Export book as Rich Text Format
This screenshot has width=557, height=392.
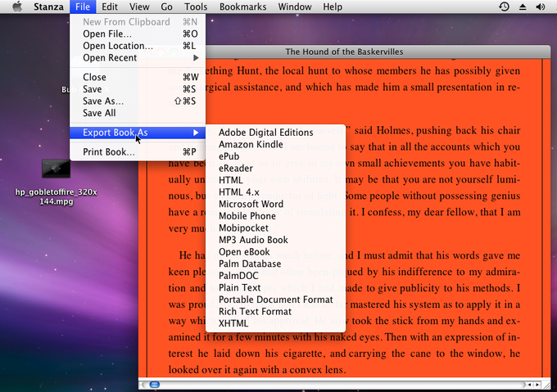pos(276,312)
